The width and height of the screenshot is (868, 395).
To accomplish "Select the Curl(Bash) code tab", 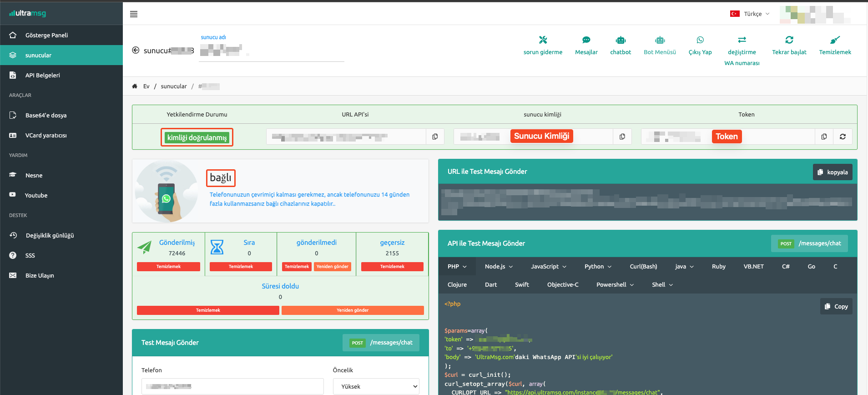I will point(643,267).
